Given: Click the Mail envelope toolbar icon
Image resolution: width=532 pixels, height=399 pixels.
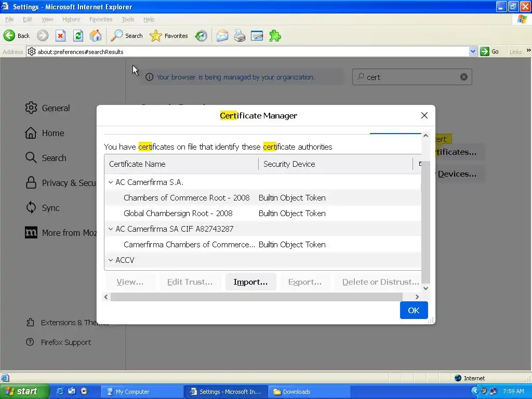Looking at the screenshot, I should coord(222,36).
